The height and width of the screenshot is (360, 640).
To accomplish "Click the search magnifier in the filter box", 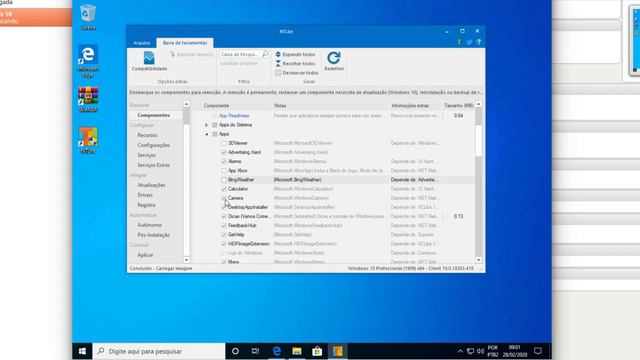I will 265,54.
